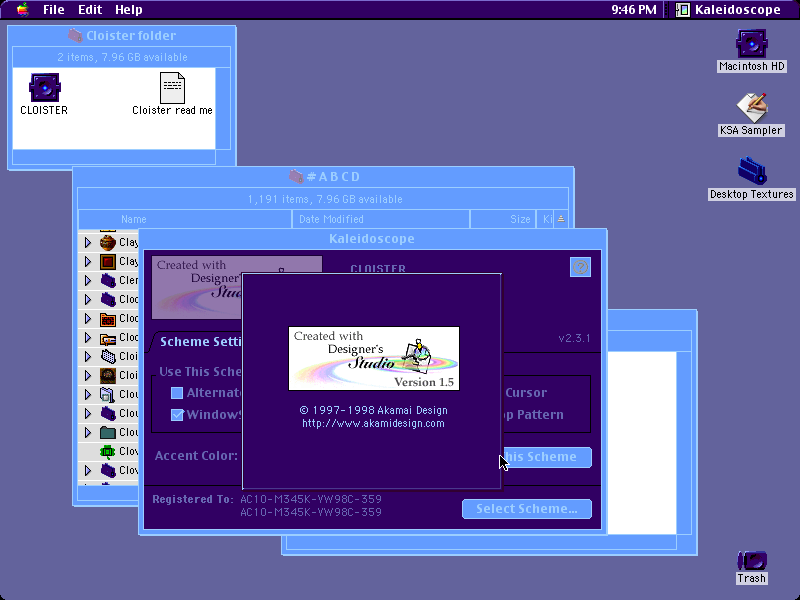The height and width of the screenshot is (600, 800).
Task: Sort by the Size column header
Action: click(503, 219)
